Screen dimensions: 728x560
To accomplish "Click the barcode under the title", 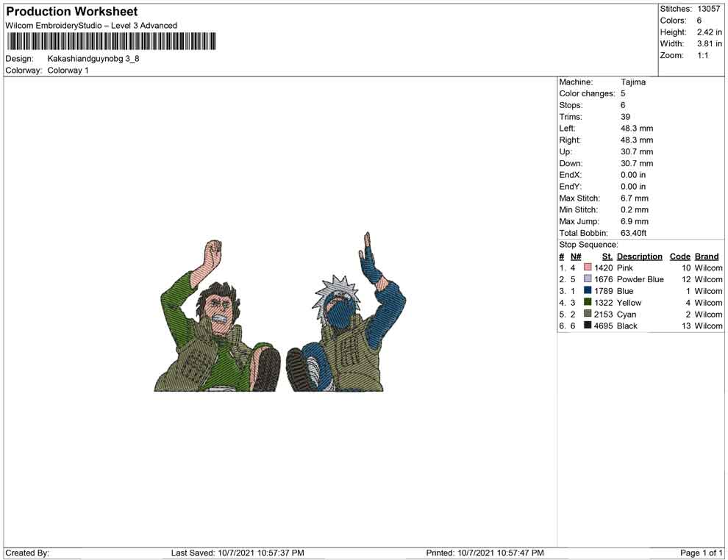I will (x=112, y=41).
